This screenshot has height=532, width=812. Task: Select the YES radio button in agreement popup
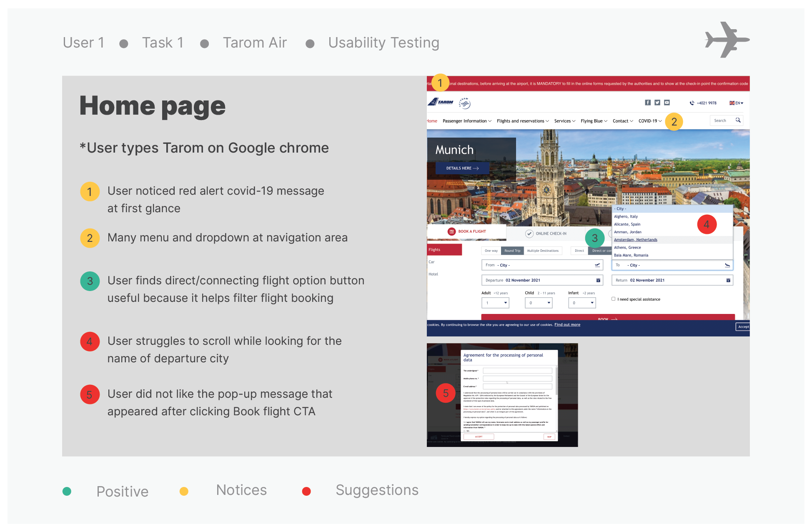pos(465,431)
